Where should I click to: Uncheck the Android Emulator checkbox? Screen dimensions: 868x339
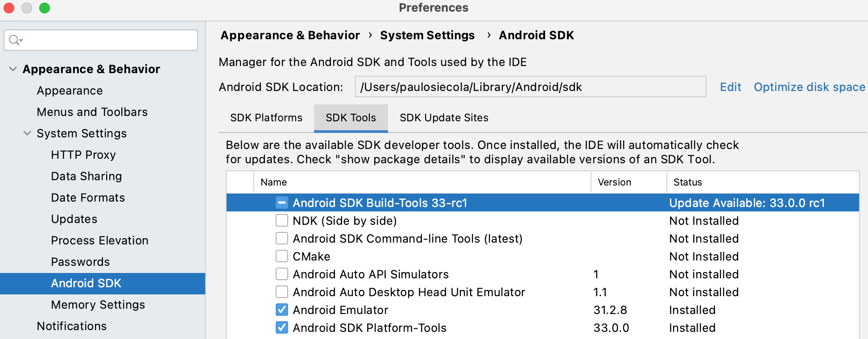tap(281, 310)
